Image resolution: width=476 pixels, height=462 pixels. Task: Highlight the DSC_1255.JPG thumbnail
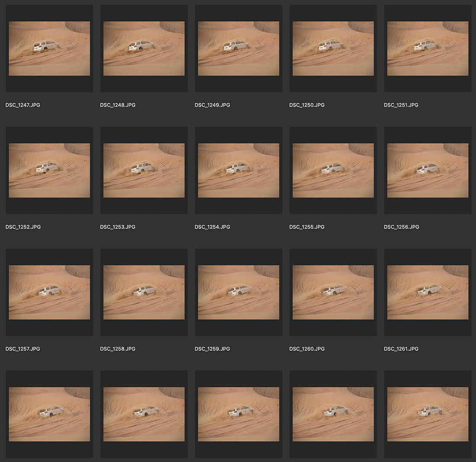click(x=333, y=170)
